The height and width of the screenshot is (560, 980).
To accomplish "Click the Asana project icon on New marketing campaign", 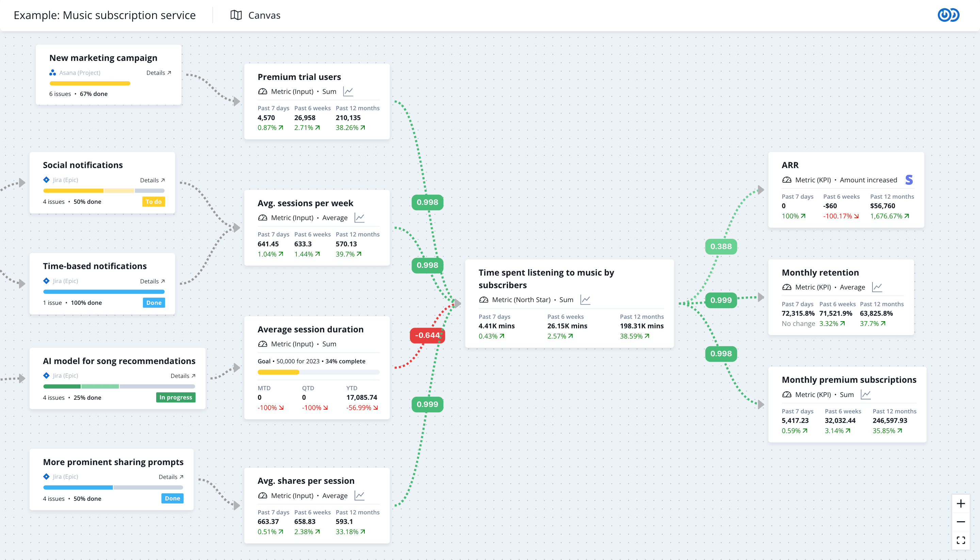I will click(x=53, y=72).
